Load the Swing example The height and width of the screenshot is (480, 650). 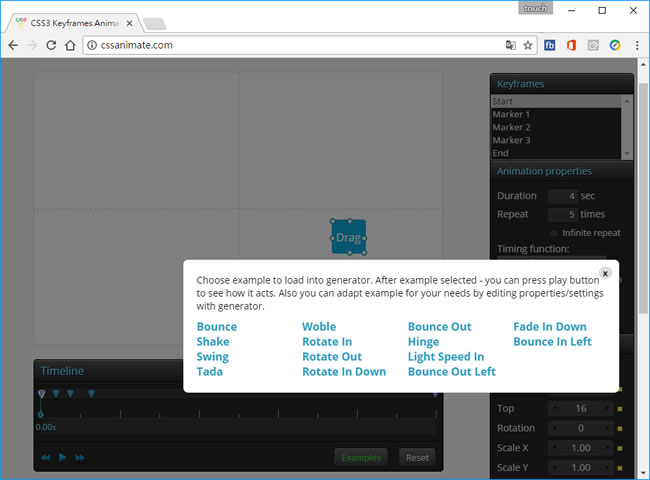pyautogui.click(x=213, y=357)
